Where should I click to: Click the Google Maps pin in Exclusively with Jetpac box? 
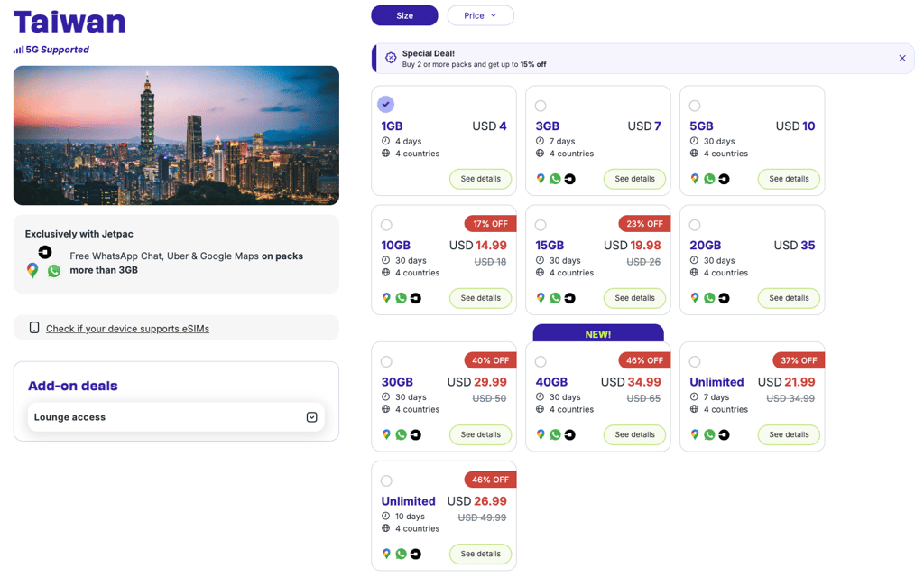pos(32,271)
